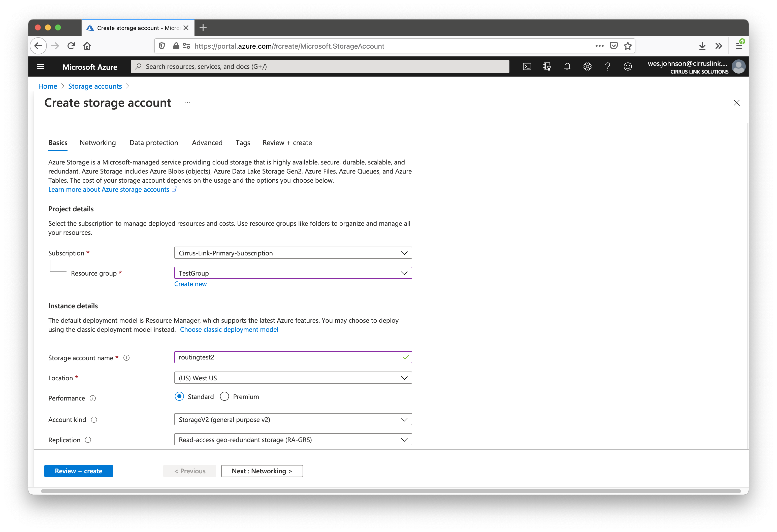The width and height of the screenshot is (777, 532).
Task: Click the Directory and subscription filter icon
Action: (547, 66)
